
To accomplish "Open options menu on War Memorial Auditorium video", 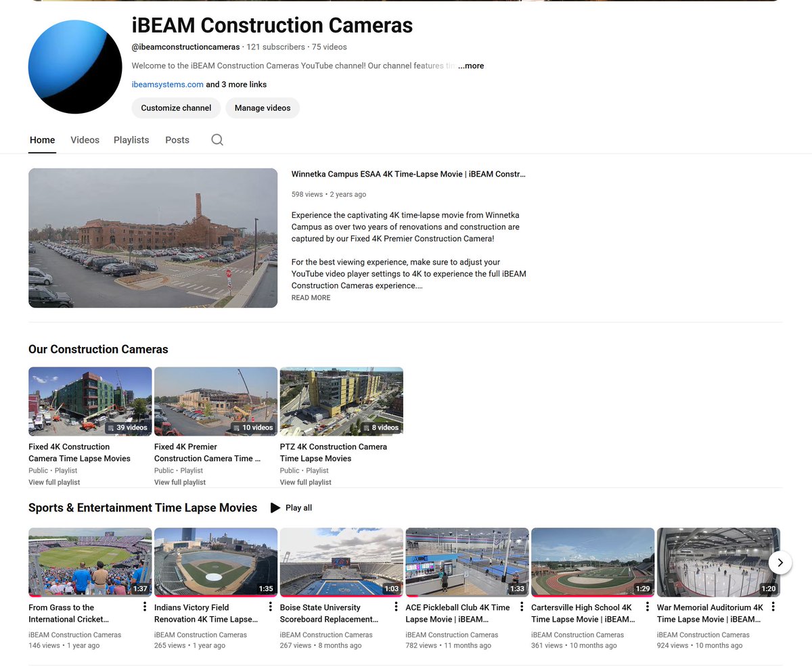I will tap(772, 607).
